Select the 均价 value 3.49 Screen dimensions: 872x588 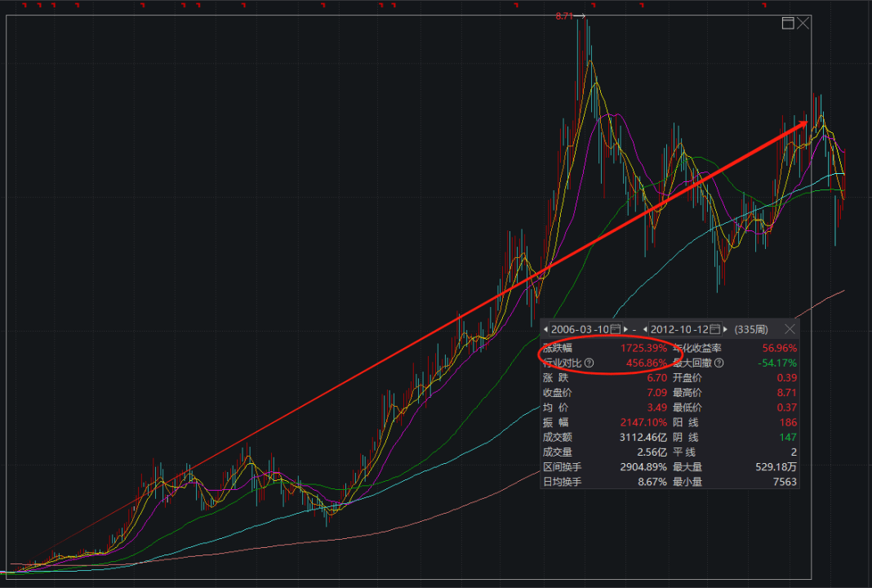[656, 408]
